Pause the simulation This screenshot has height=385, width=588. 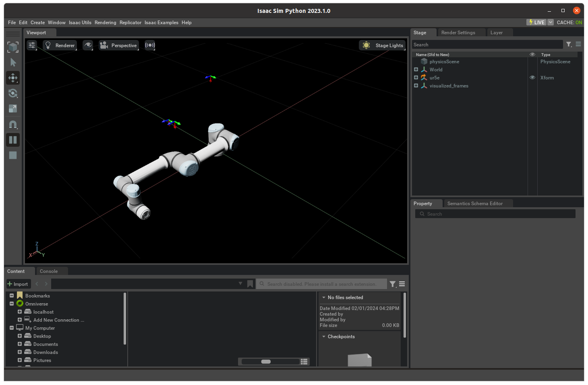pos(13,140)
